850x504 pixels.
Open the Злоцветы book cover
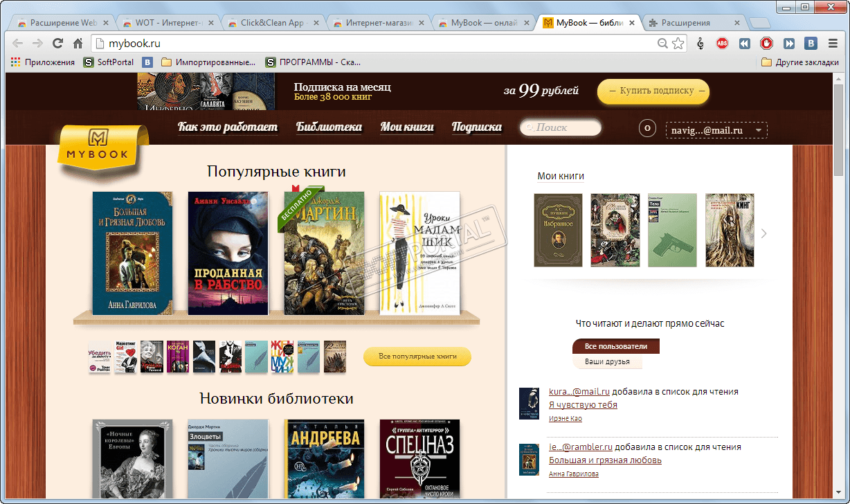click(x=228, y=458)
